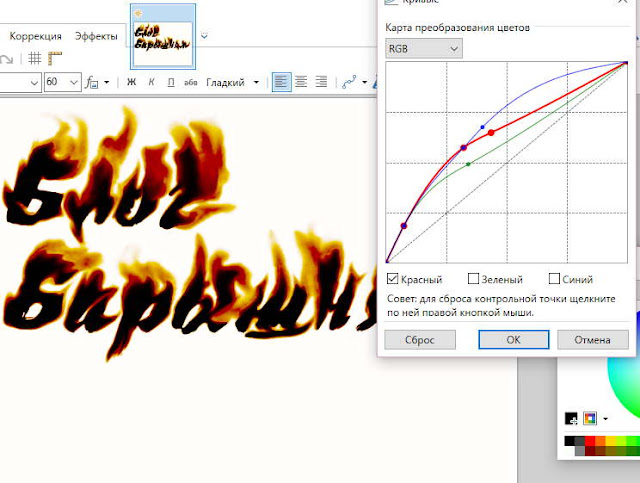The width and height of the screenshot is (640, 483).
Task: Open the Коррекция menu
Action: 36,36
